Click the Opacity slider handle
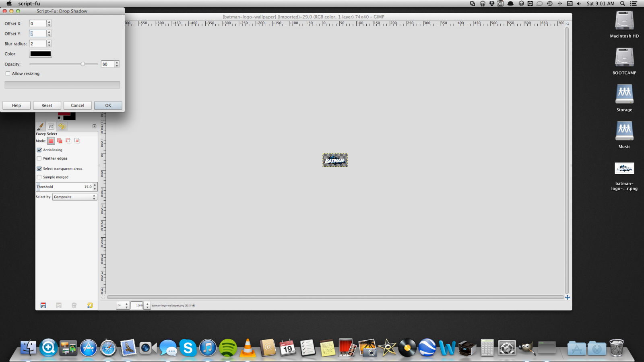 (x=83, y=64)
